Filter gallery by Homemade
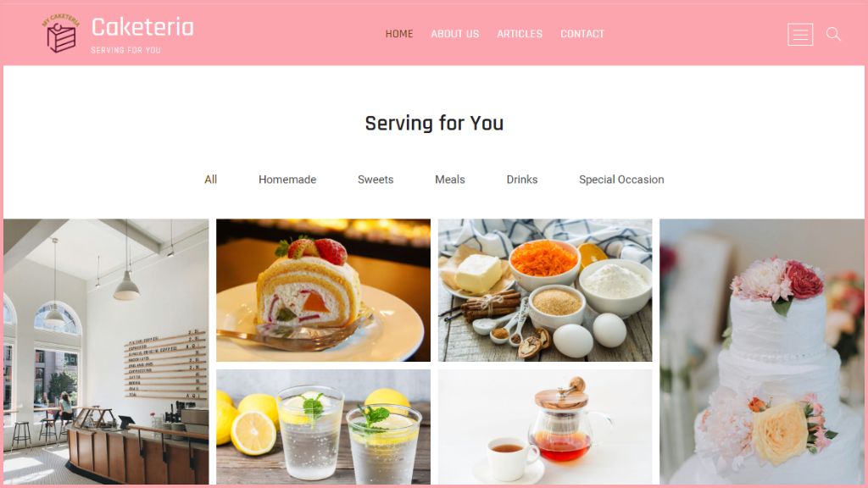 (x=287, y=180)
